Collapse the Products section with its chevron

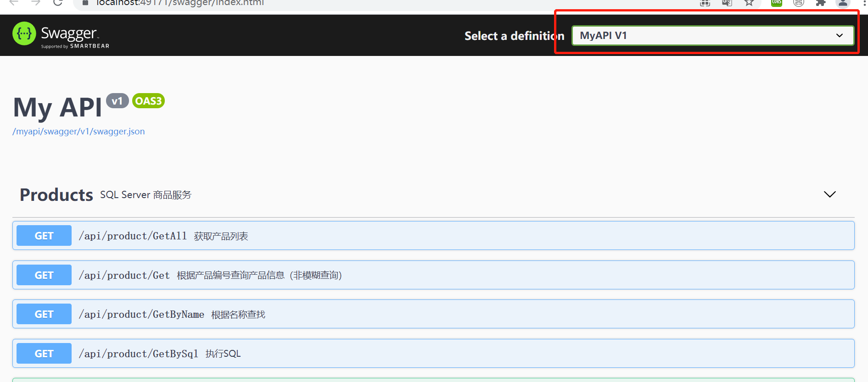829,194
